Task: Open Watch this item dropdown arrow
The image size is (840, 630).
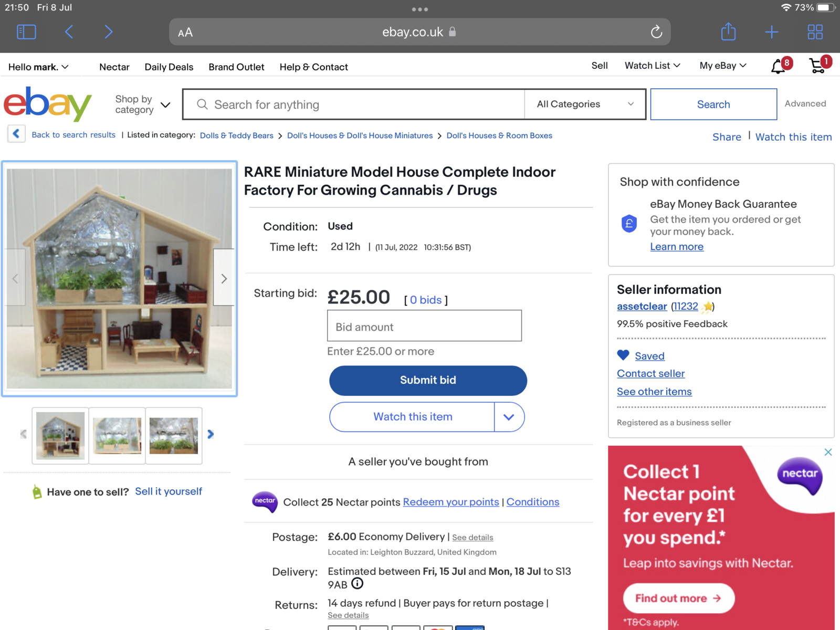Action: [x=508, y=417]
